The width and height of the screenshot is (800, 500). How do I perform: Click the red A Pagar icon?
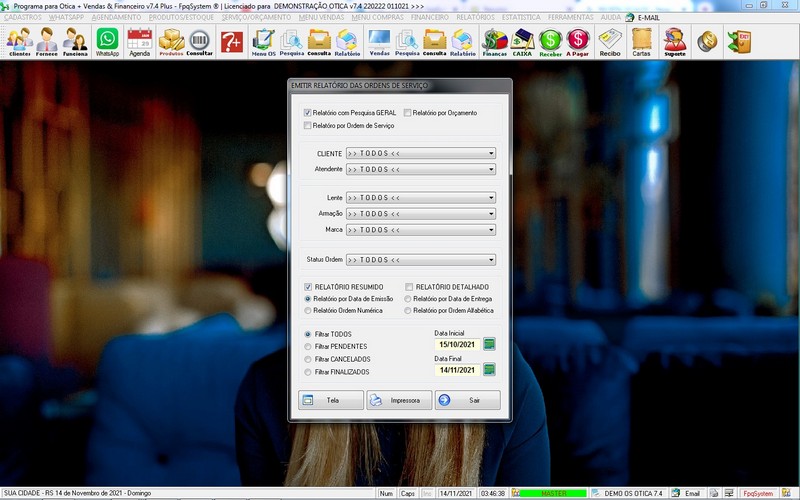(578, 42)
